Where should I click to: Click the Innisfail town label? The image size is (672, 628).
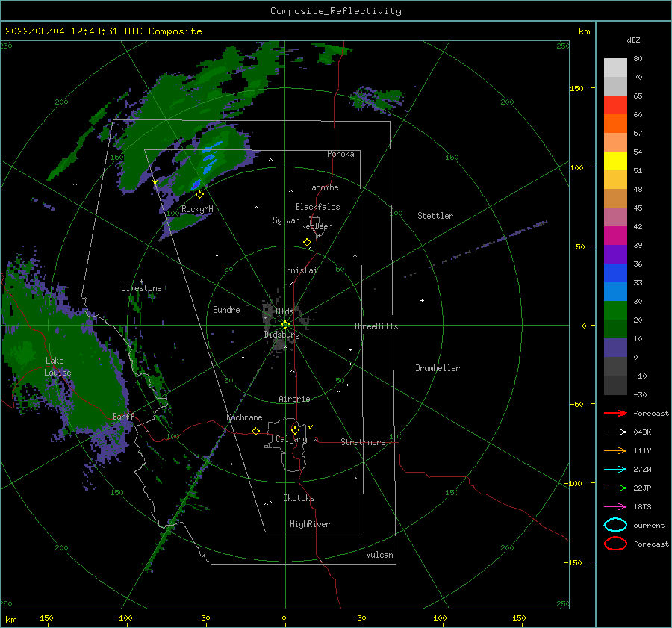pos(302,270)
